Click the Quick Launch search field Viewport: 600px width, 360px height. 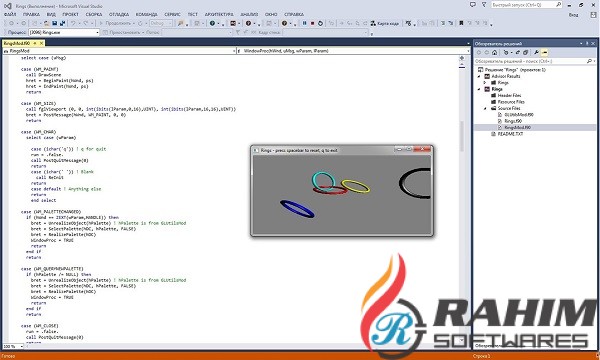[x=527, y=5]
